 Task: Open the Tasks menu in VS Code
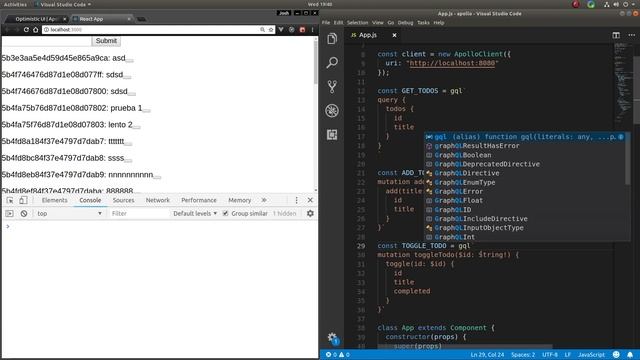tap(423, 23)
